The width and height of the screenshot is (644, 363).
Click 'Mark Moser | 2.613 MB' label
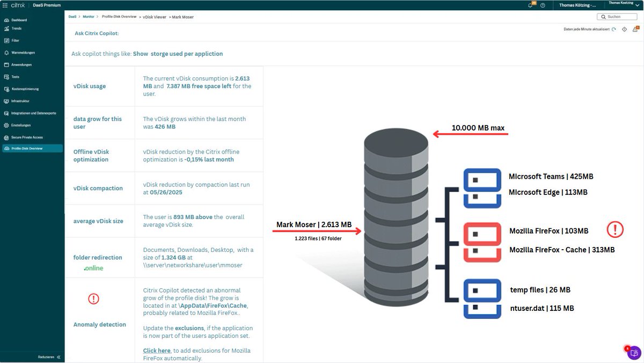coord(314,224)
